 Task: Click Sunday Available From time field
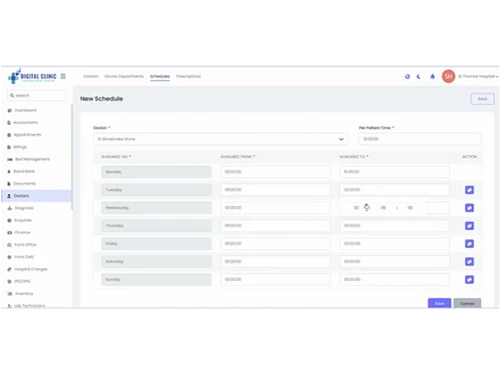pyautogui.click(x=275, y=280)
